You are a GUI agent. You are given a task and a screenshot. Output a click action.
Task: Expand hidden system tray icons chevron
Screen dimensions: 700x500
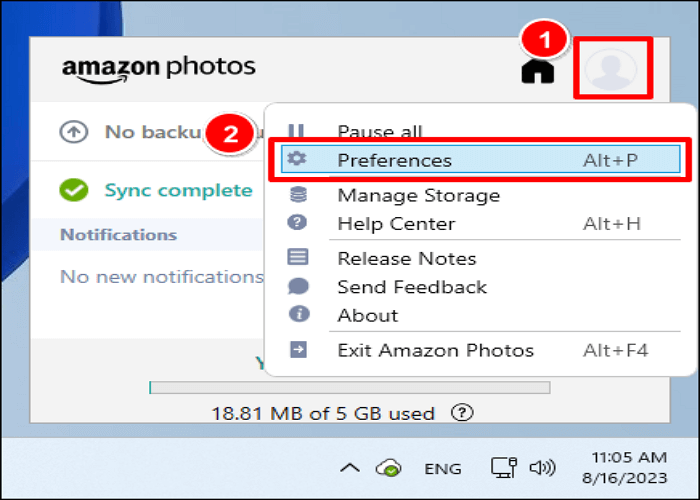tap(350, 468)
